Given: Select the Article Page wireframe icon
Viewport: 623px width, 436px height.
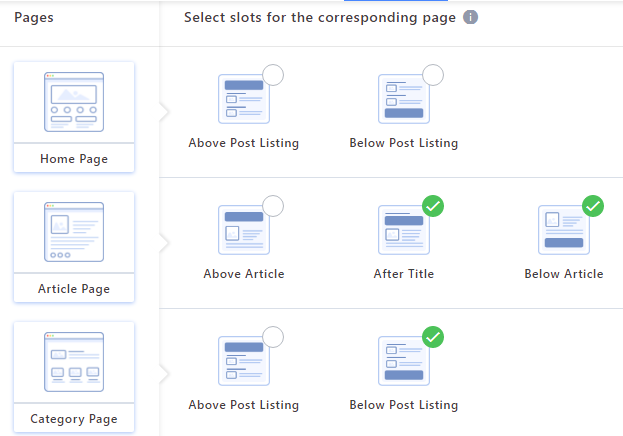Looking at the screenshot, I should point(74,232).
